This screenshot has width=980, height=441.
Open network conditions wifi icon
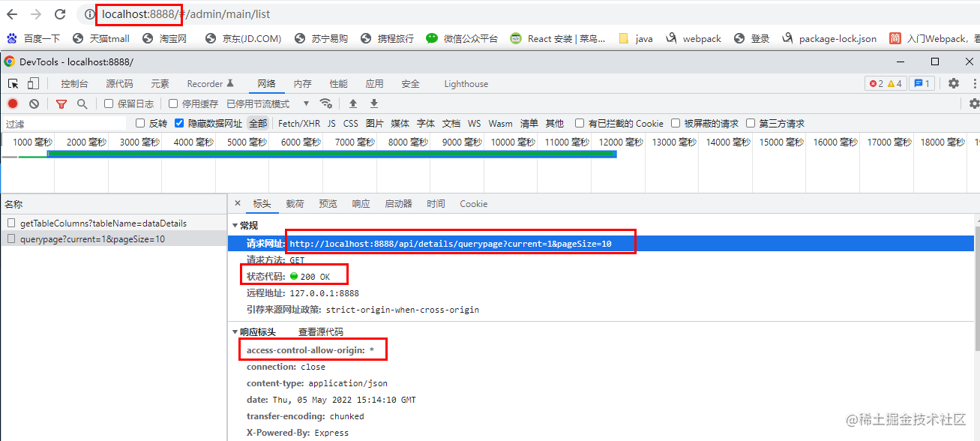click(325, 103)
